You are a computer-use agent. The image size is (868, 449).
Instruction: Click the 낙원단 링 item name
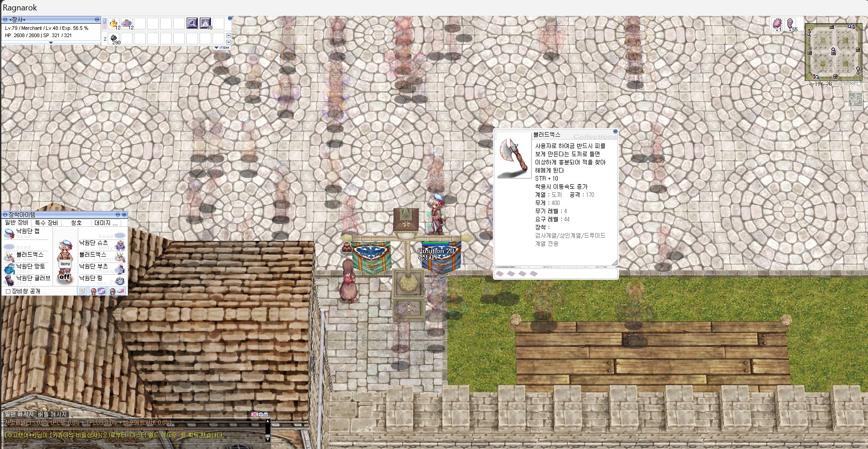(91, 278)
